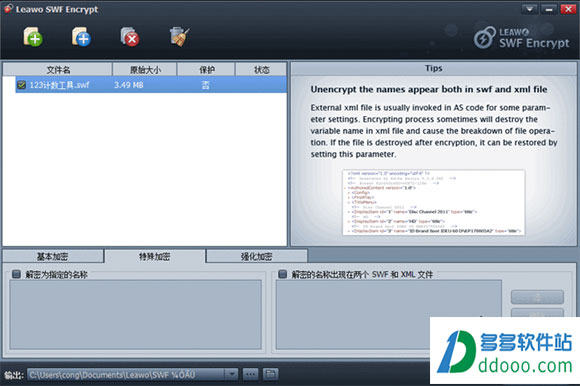
Task: Select the 123计数工具.swf file name
Action: [x=59, y=85]
